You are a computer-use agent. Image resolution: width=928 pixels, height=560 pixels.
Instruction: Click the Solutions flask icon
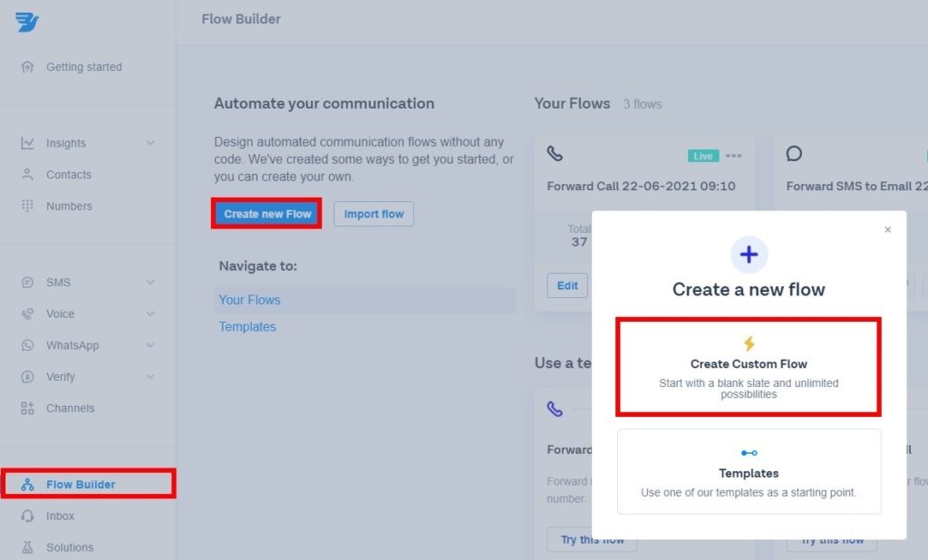click(27, 547)
